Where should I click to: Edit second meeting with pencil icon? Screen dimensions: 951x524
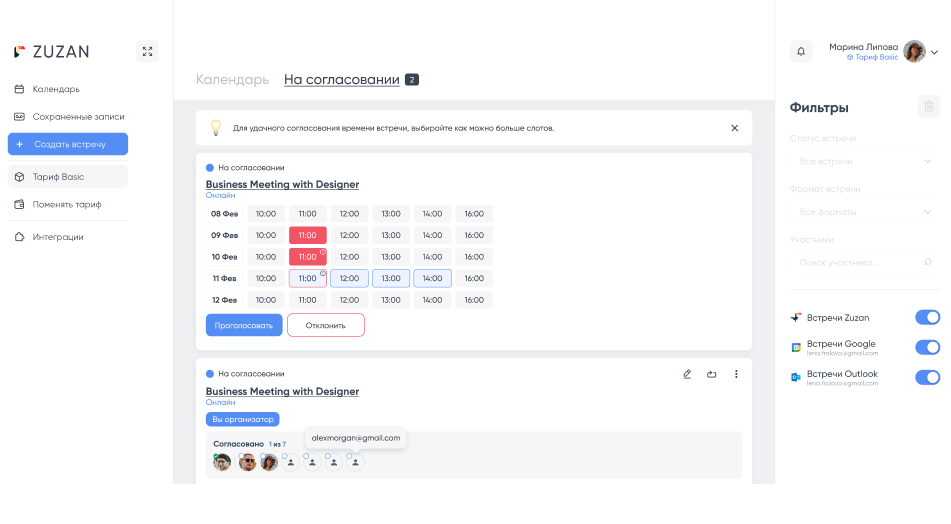click(x=687, y=374)
